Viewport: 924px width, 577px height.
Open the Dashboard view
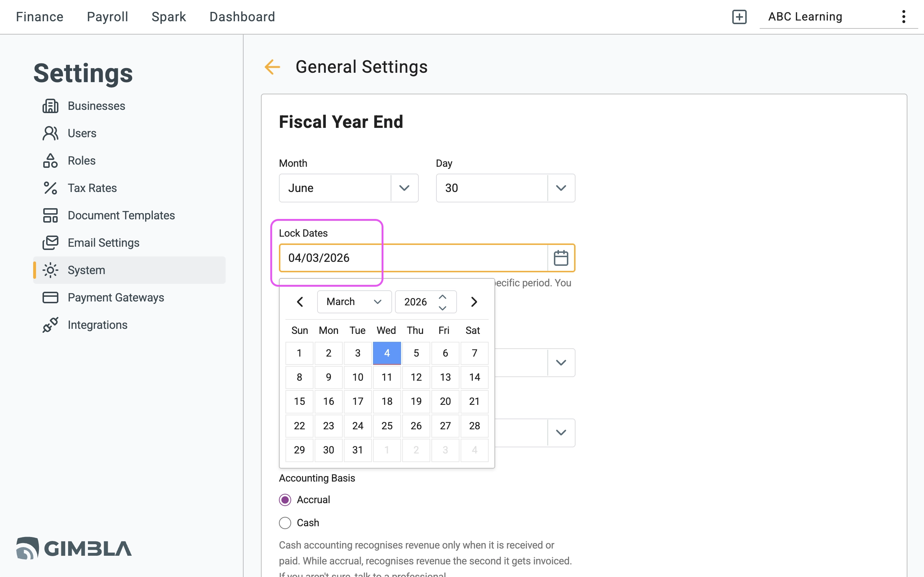click(x=242, y=17)
